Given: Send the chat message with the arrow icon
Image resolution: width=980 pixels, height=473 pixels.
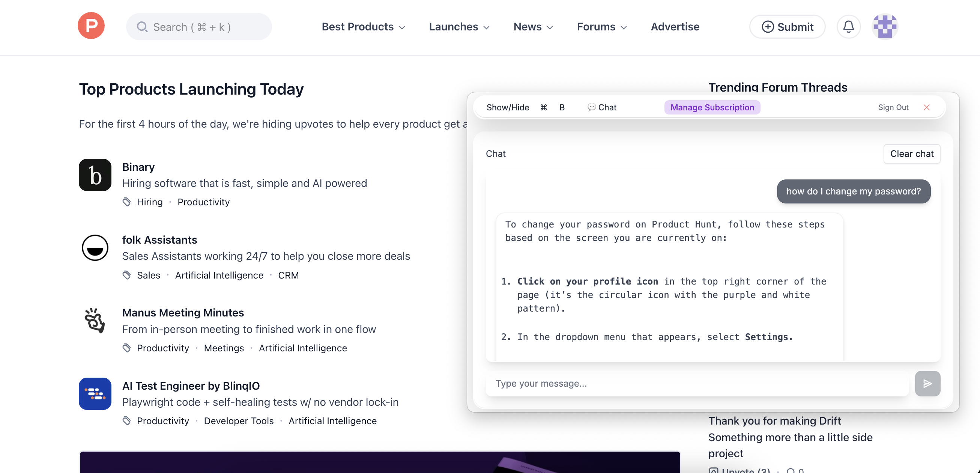Looking at the screenshot, I should pyautogui.click(x=927, y=384).
